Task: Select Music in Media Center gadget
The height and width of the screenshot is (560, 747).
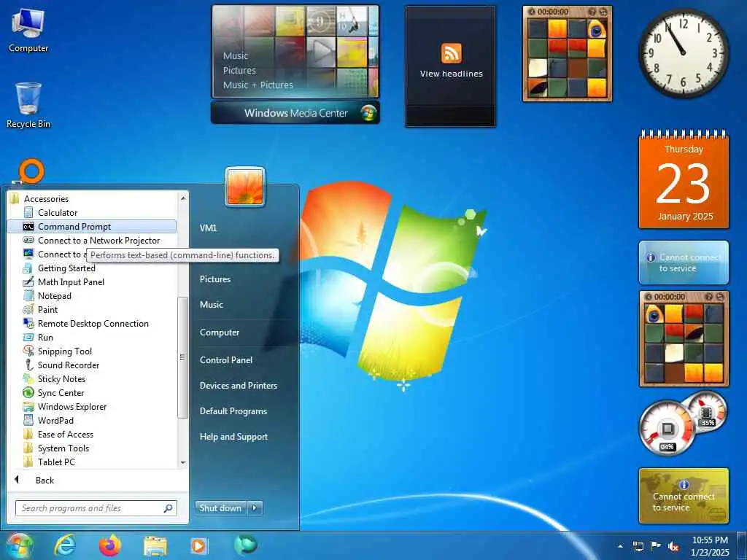Action: pos(236,55)
